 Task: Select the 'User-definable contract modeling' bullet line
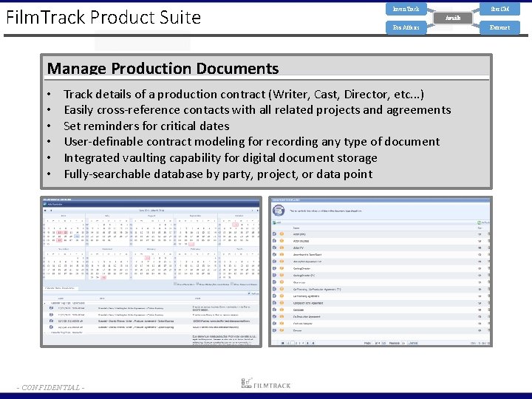coord(252,141)
